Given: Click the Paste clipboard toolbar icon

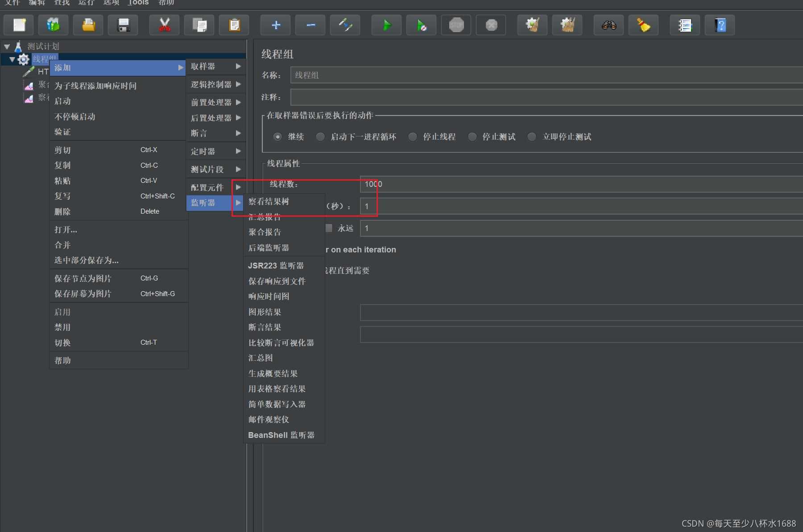Looking at the screenshot, I should (x=234, y=25).
